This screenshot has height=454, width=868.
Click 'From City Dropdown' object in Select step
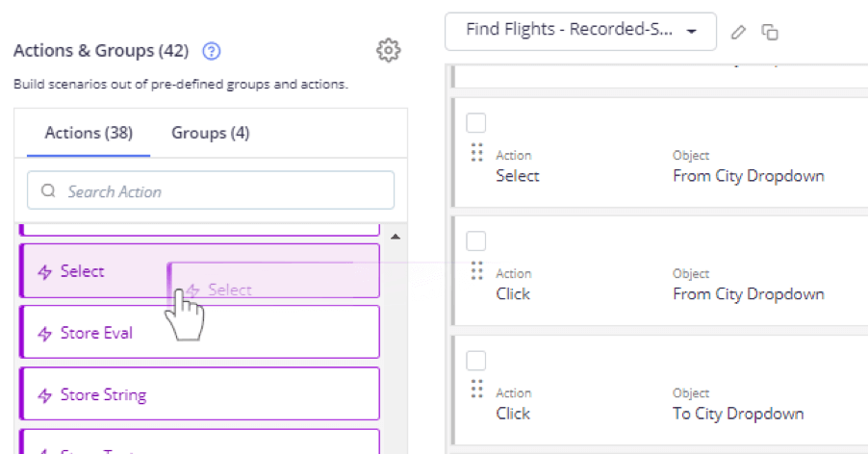749,176
